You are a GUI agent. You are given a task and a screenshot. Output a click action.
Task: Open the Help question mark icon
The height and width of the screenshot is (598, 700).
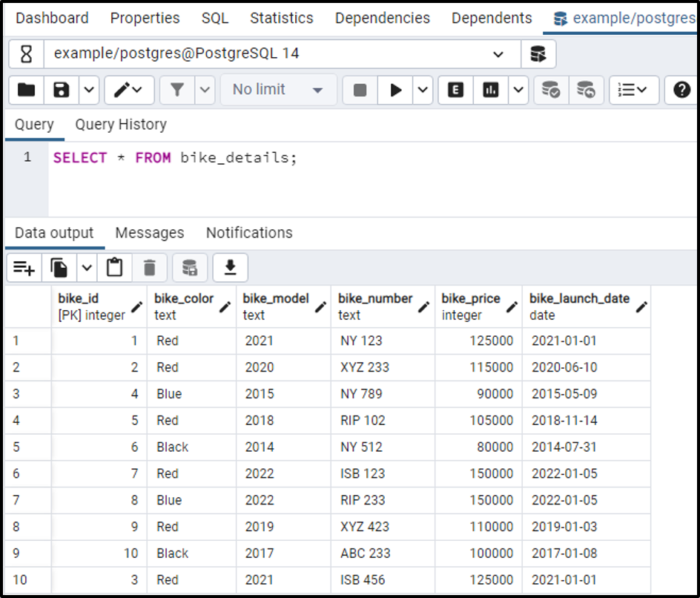(681, 90)
